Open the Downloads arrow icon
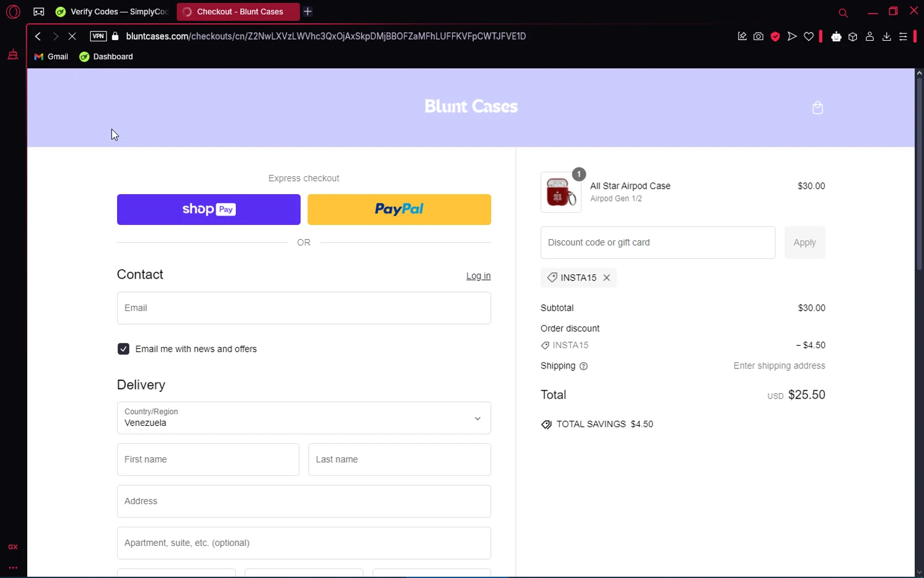This screenshot has width=924, height=578. [x=886, y=36]
